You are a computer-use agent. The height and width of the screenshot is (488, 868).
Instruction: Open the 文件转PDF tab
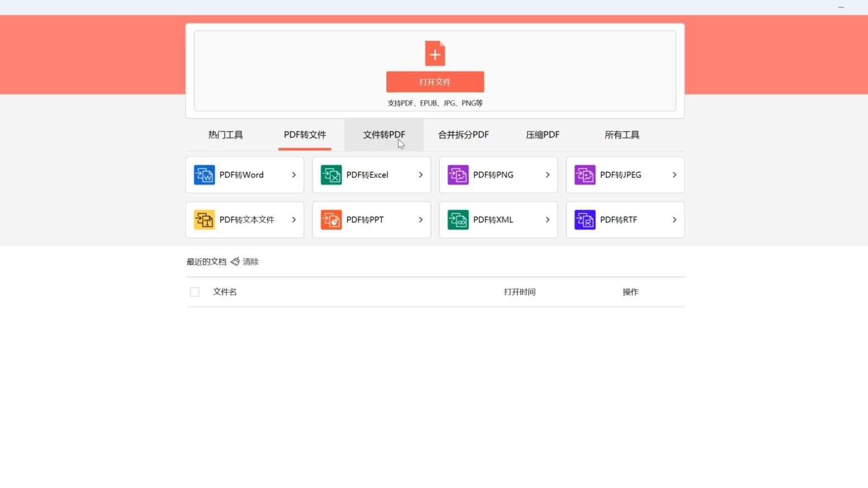click(384, 135)
